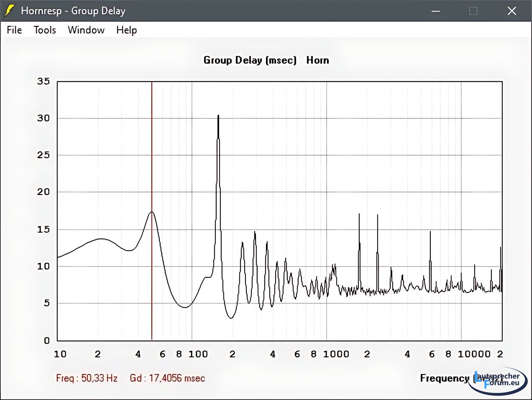Click the 1000 label on the frequency axis
The width and height of the screenshot is (532, 400).
336,354
